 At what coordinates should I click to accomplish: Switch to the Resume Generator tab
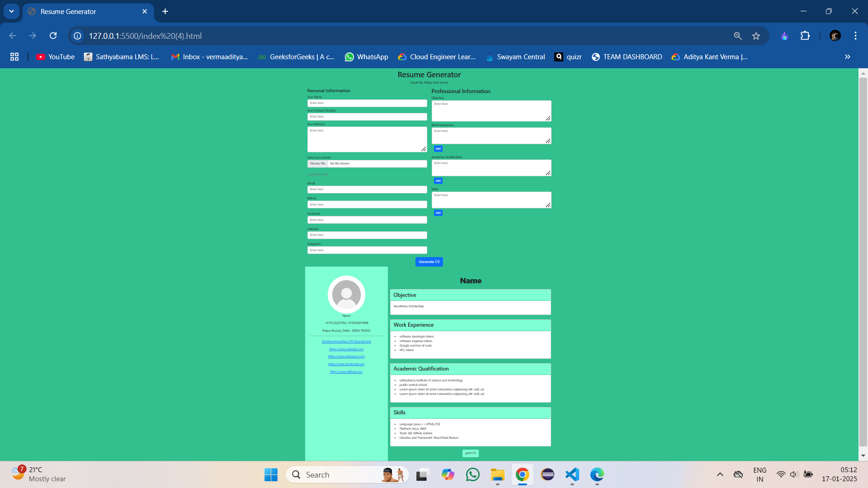click(x=86, y=11)
